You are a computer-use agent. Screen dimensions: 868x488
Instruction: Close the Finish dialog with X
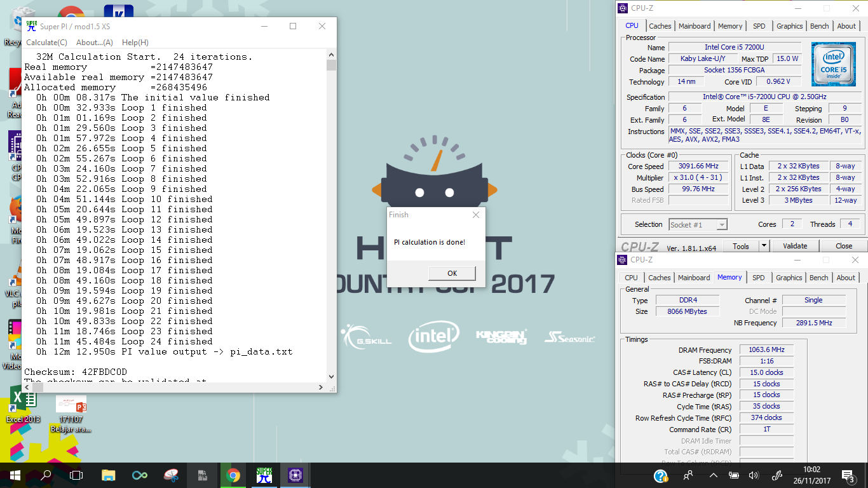(x=476, y=215)
